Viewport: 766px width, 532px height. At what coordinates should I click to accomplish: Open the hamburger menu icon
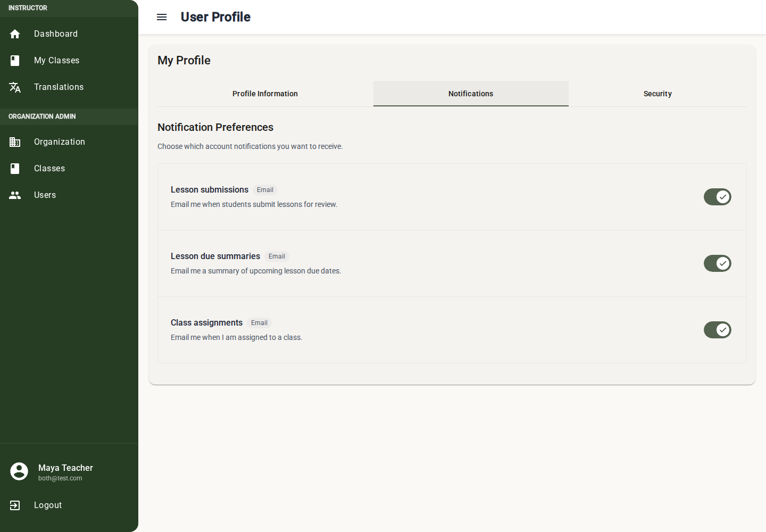click(162, 17)
